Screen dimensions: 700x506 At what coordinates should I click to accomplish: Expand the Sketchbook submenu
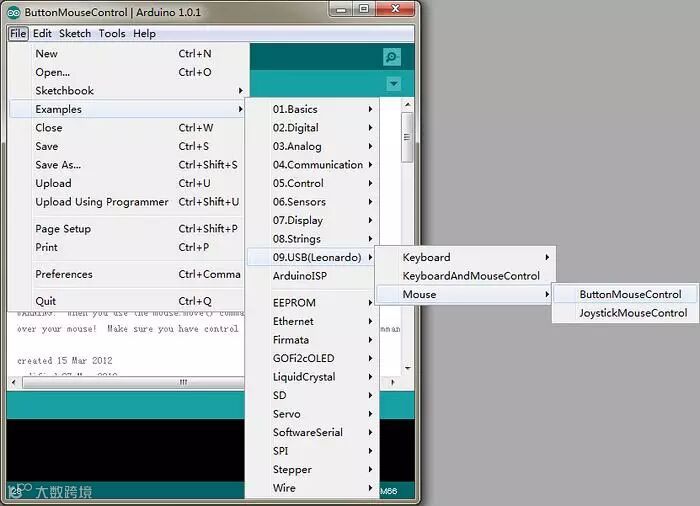point(126,91)
